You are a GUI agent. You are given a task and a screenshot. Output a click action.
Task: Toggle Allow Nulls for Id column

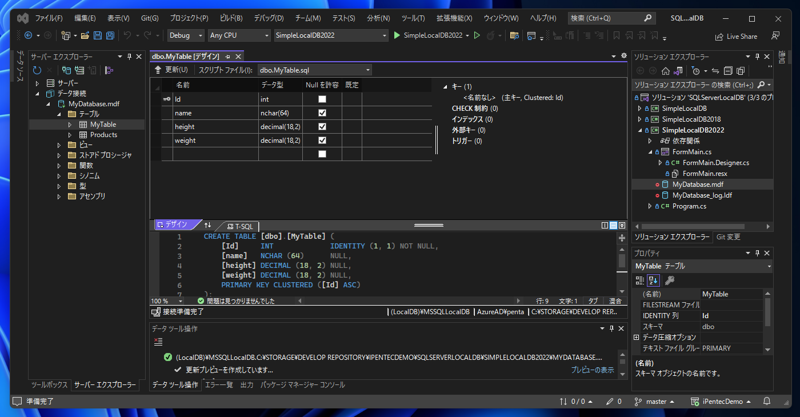click(x=322, y=99)
